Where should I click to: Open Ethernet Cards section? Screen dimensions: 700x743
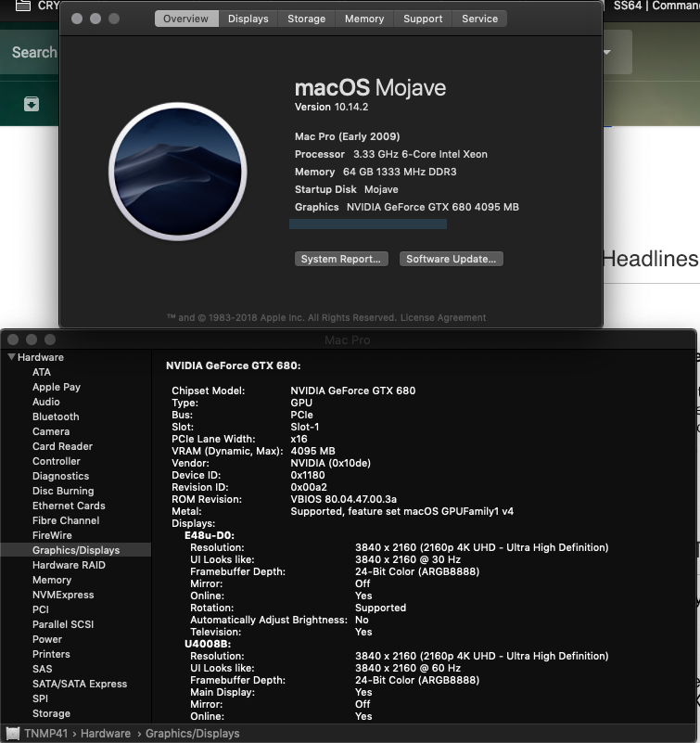click(69, 506)
